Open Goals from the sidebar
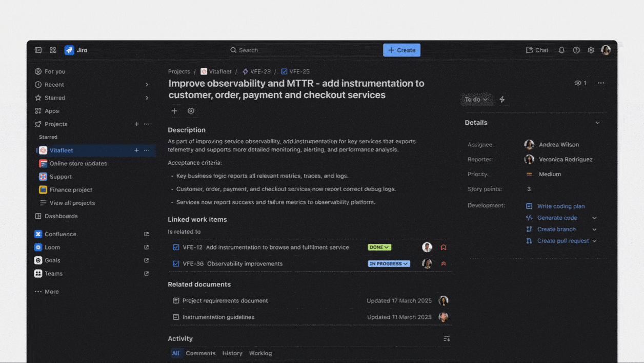Image resolution: width=644 pixels, height=363 pixels. pos(47,260)
